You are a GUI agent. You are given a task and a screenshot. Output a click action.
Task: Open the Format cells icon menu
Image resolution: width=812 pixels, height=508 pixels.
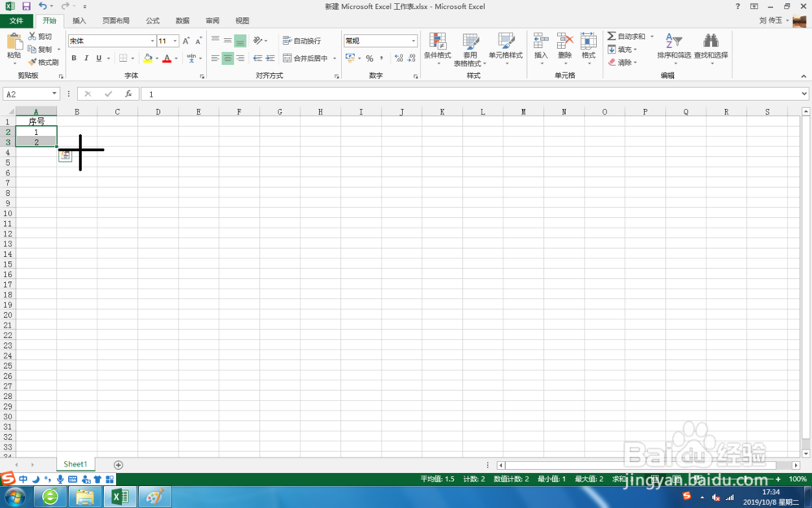coord(589,49)
